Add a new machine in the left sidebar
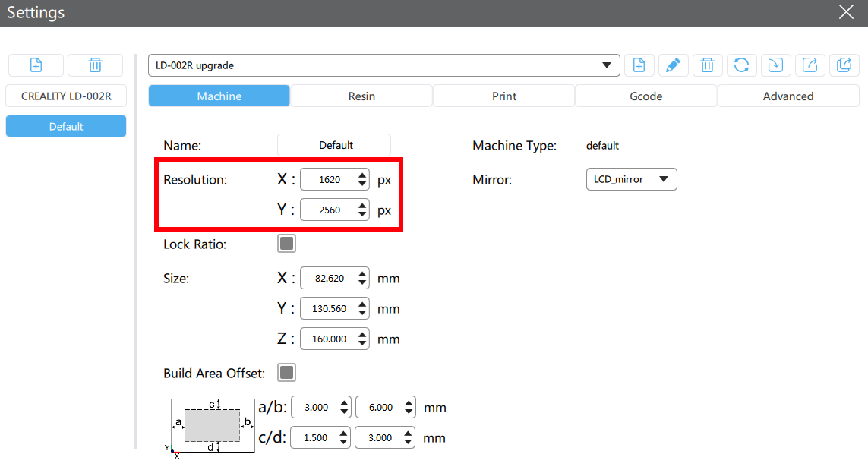Image resolution: width=868 pixels, height=473 pixels. pyautogui.click(x=36, y=65)
